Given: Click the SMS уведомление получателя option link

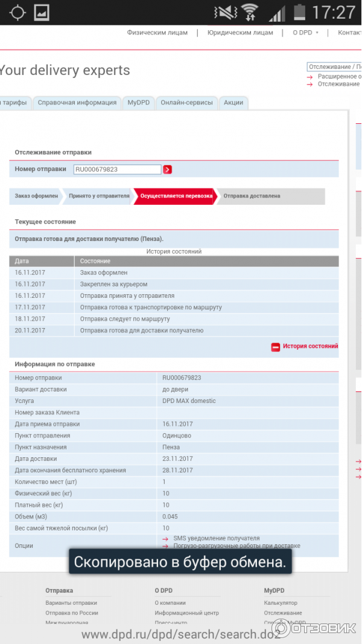Looking at the screenshot, I should pos(216,538).
